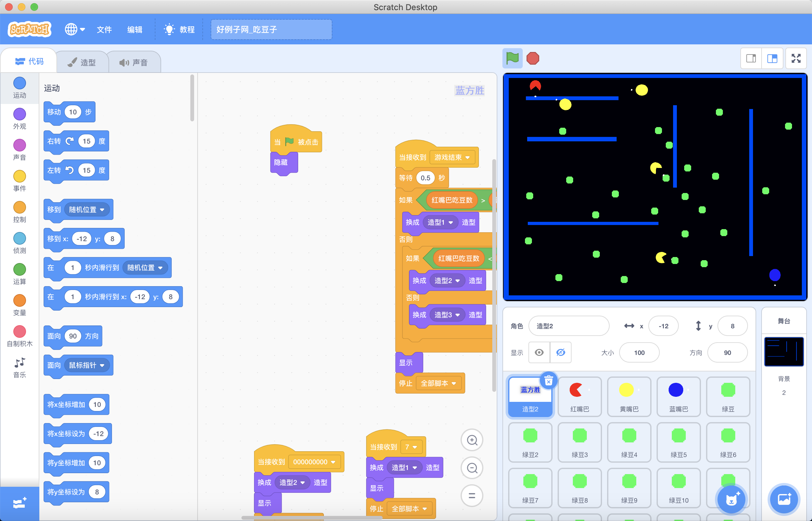Click the Scratch logo
The image size is (812, 521).
click(29, 29)
